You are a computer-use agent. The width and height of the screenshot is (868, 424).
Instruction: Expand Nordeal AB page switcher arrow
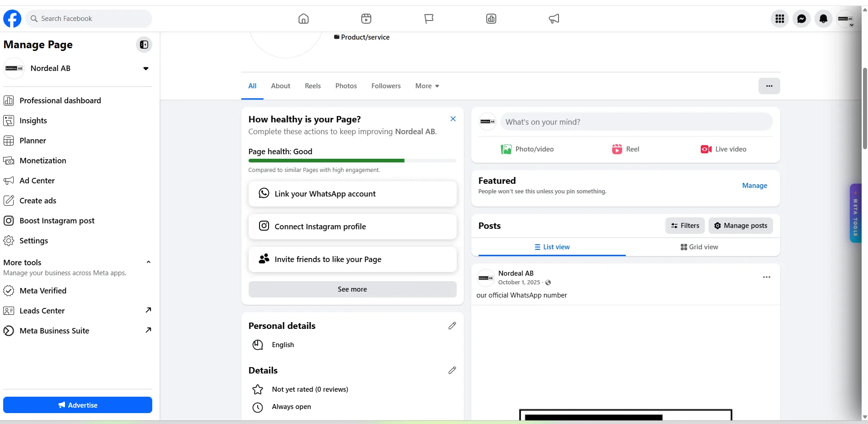coord(146,69)
